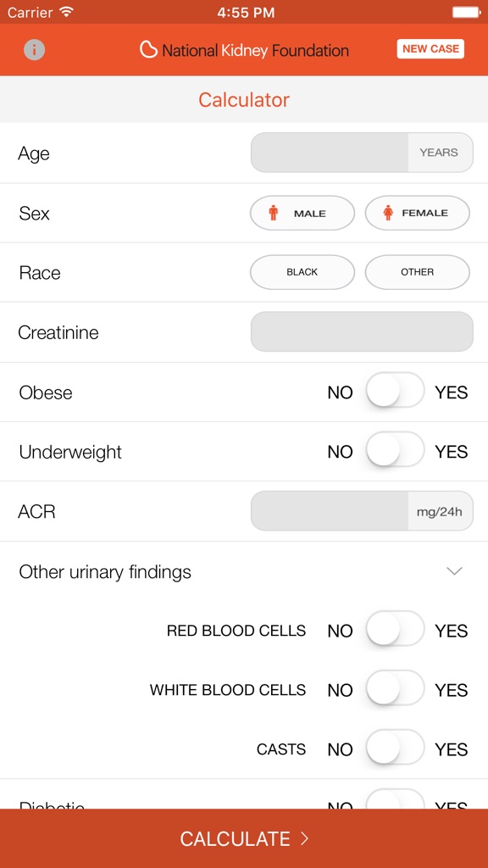Select the MALE sex option
The width and height of the screenshot is (488, 868).
click(x=302, y=213)
